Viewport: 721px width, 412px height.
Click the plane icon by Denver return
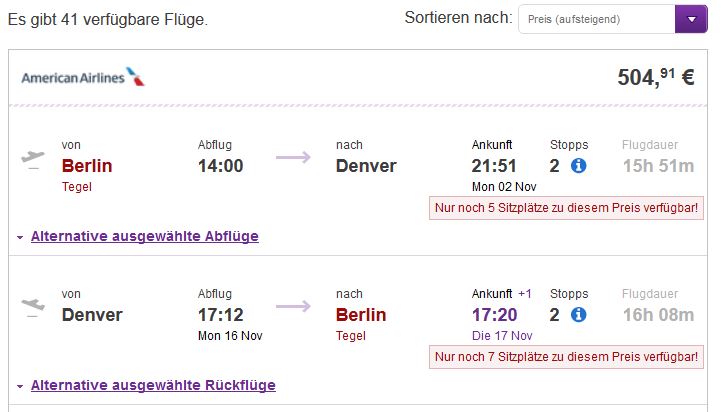tap(33, 308)
